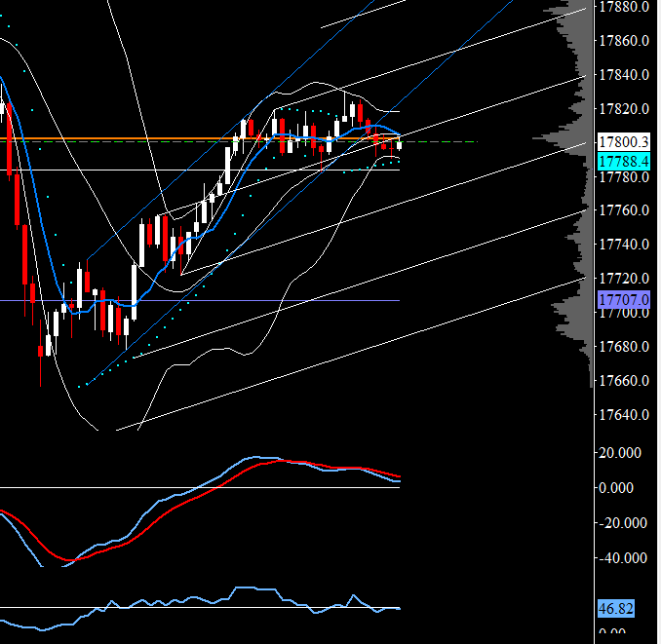Click the 17800.3 current price label
This screenshot has width=661, height=644.
(624, 142)
